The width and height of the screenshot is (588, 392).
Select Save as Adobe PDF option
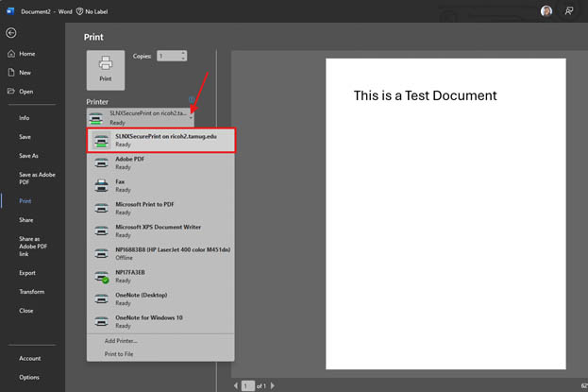pos(37,179)
